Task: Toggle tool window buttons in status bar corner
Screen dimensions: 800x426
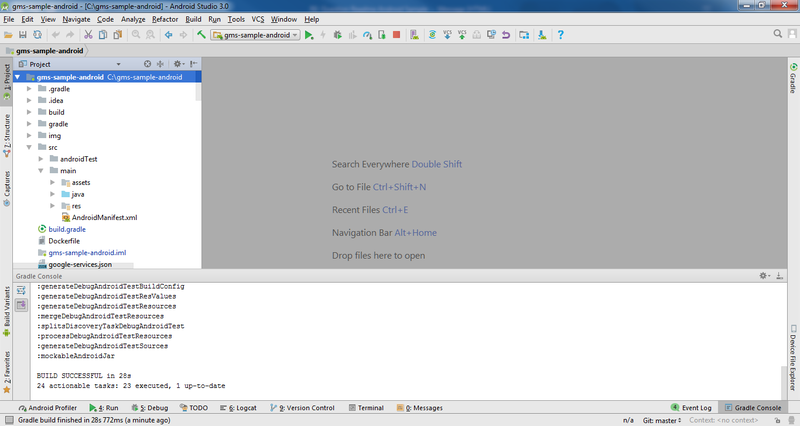Action: [8, 408]
